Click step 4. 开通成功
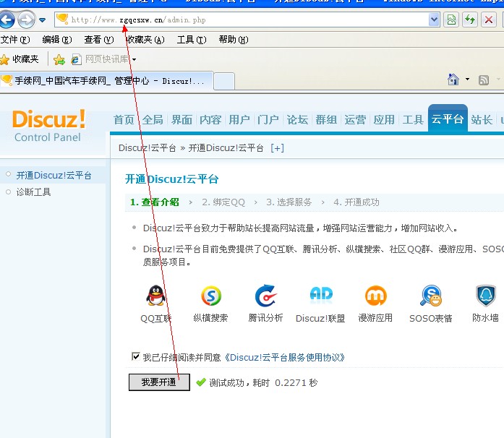Image resolution: width=504 pixels, height=438 pixels. click(356, 202)
